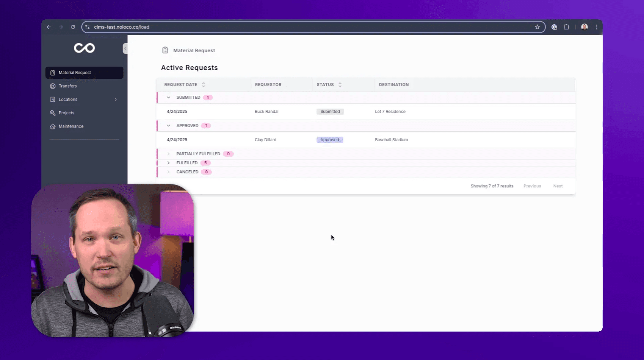Viewport: 644px width, 360px height.
Task: Click the 4/24/2025 date in Submitted row
Action: click(x=177, y=112)
